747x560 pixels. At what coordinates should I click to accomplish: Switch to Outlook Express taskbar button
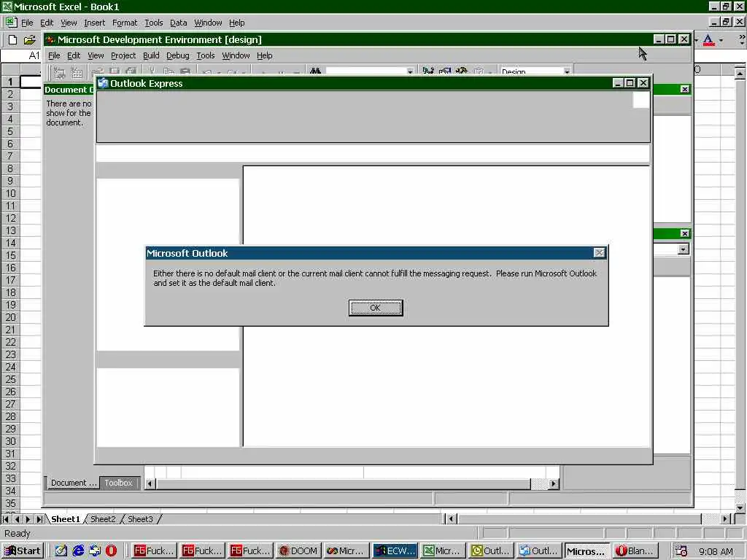coord(540,551)
